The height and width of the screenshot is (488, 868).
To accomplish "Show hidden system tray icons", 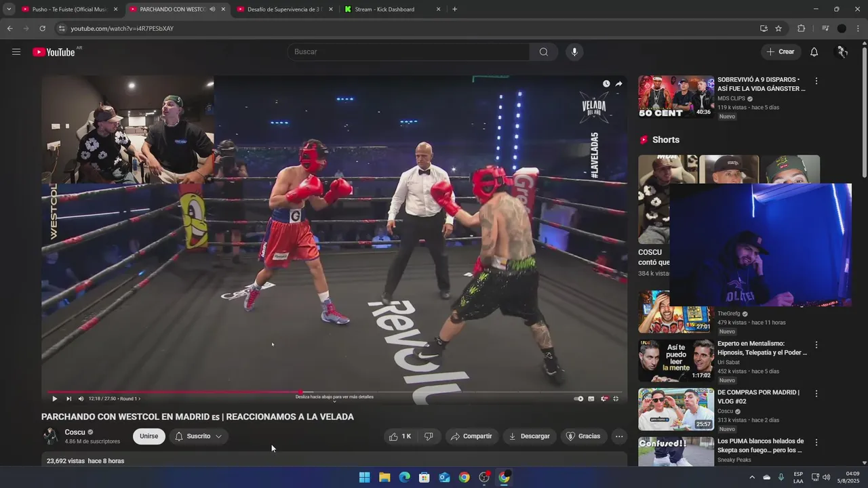I will coord(751,477).
